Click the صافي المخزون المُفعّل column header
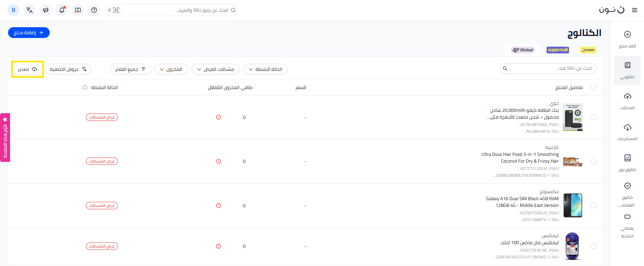The image size is (644, 266). tap(230, 87)
